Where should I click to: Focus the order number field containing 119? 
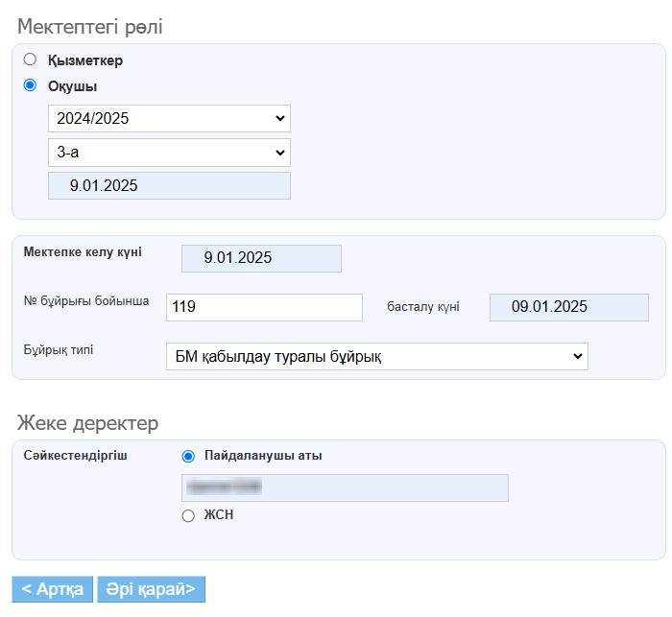[x=264, y=307]
